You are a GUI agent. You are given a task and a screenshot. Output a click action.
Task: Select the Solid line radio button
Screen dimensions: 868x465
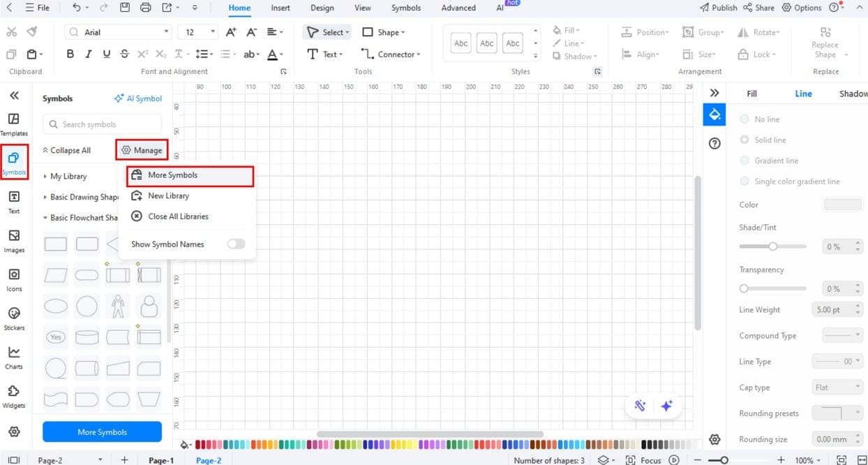pyautogui.click(x=744, y=140)
